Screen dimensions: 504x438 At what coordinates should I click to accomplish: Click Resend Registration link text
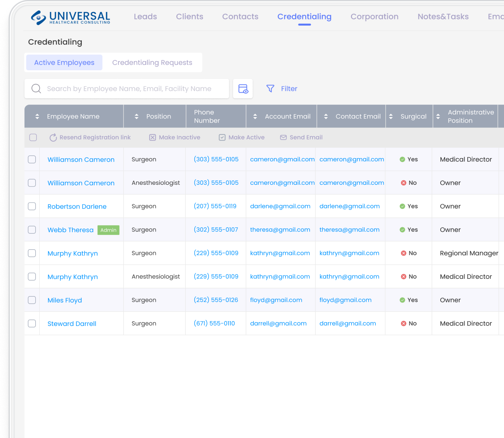[x=95, y=137]
